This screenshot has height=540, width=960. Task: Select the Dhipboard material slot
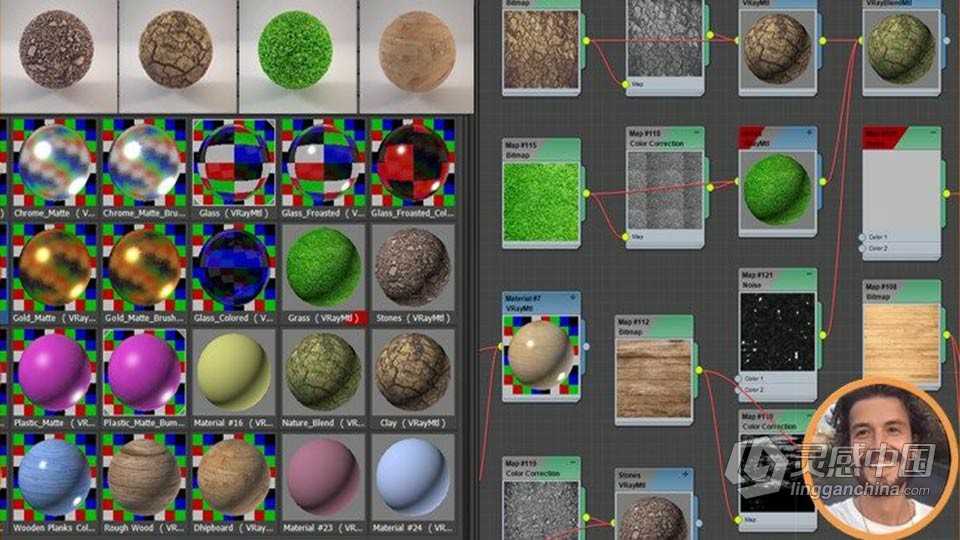pyautogui.click(x=233, y=484)
